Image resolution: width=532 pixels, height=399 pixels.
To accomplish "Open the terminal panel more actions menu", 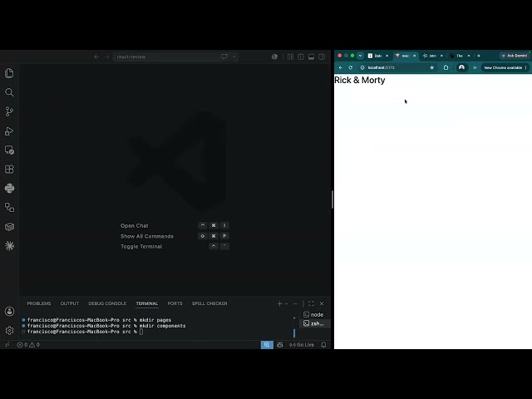I will coord(296,303).
